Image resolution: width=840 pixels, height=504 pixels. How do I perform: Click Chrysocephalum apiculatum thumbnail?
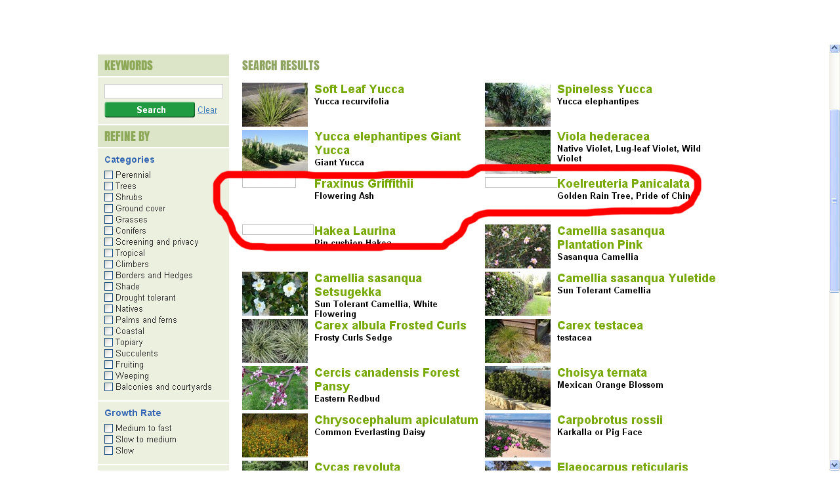(x=275, y=435)
